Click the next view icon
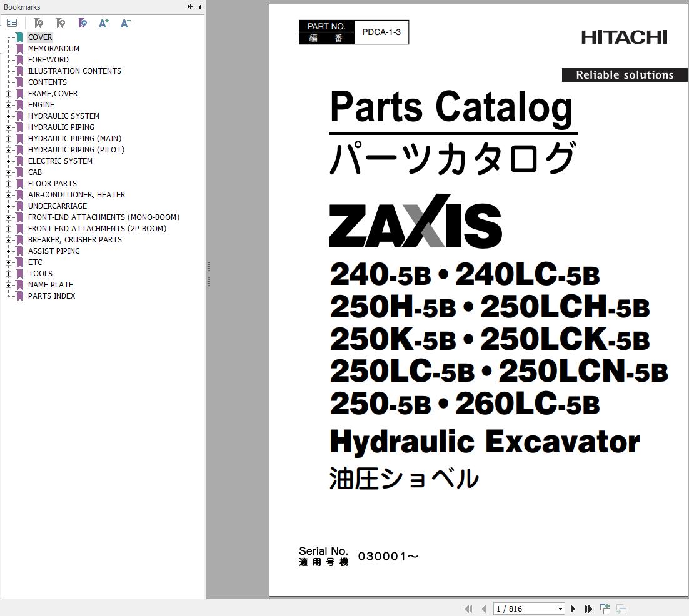The width and height of the screenshot is (689, 616). 621,609
